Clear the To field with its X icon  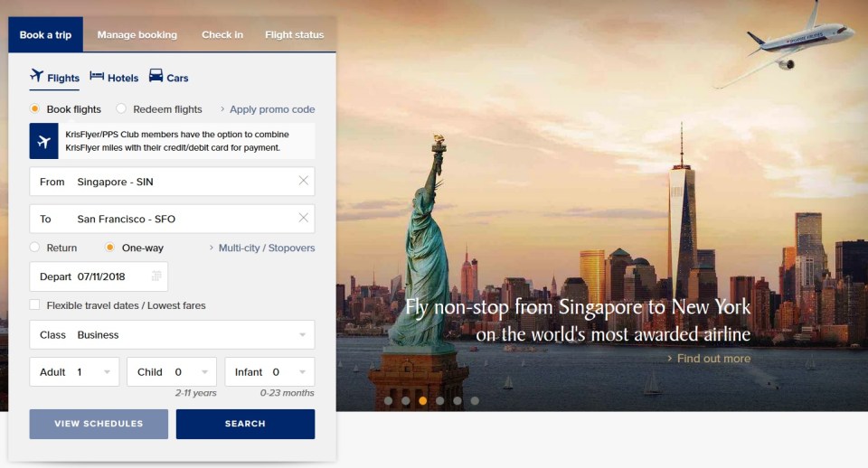[304, 218]
